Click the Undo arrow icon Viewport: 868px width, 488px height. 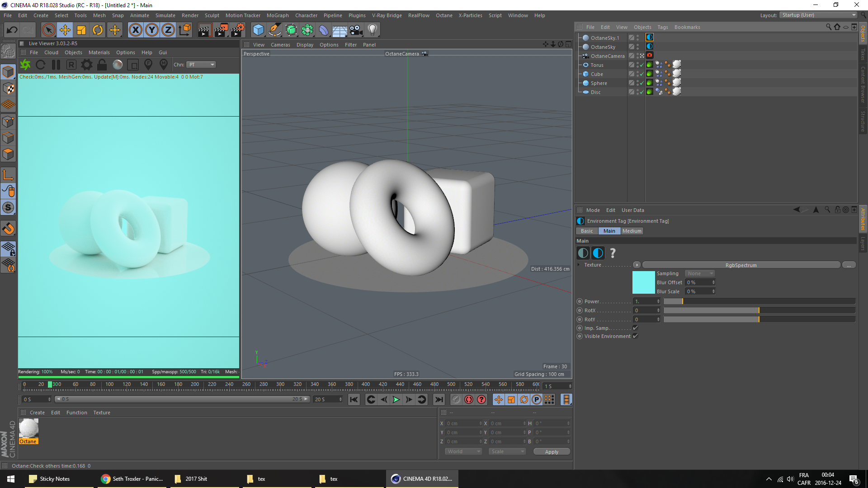pyautogui.click(x=12, y=30)
